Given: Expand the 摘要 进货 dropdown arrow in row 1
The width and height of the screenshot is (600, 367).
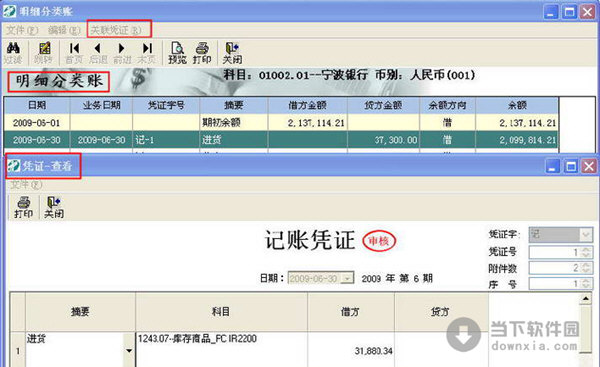Looking at the screenshot, I should pos(129,351).
